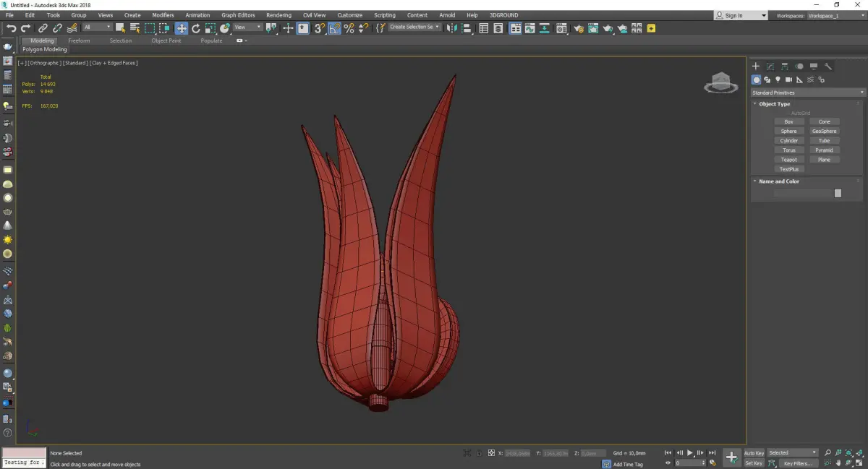
Task: Toggle the Angle Snap button
Action: tap(334, 28)
